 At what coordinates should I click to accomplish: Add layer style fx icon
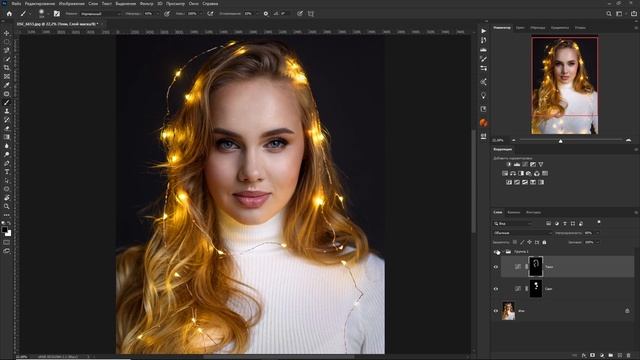(x=584, y=356)
